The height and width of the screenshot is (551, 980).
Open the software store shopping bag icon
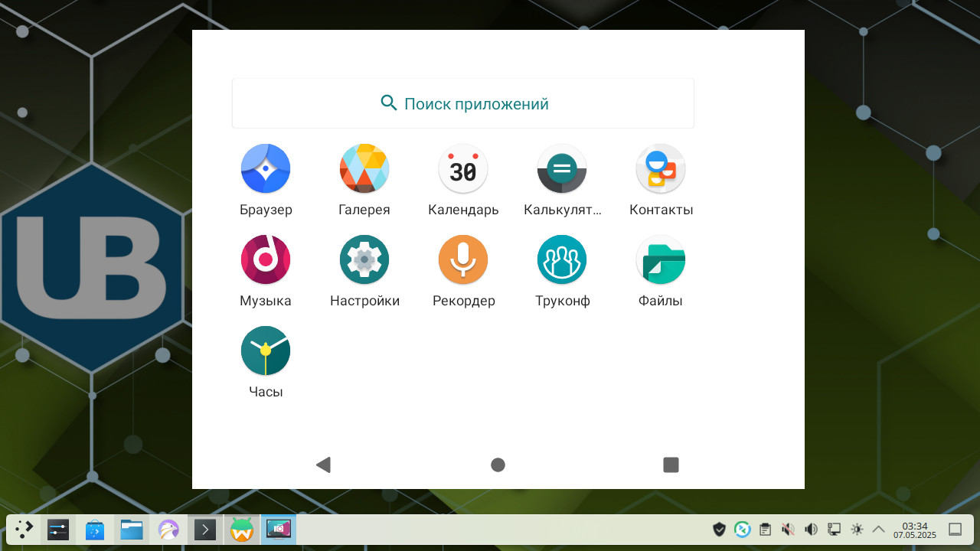[95, 530]
